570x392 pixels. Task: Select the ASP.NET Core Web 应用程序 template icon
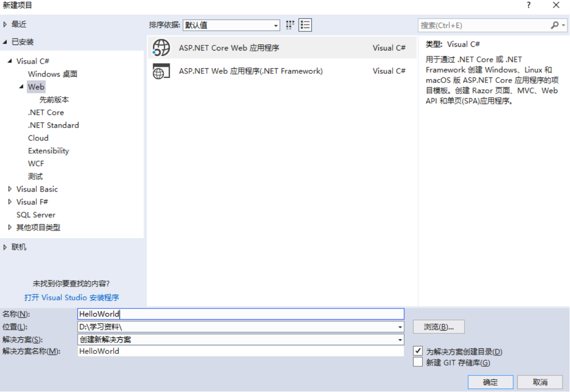point(161,47)
